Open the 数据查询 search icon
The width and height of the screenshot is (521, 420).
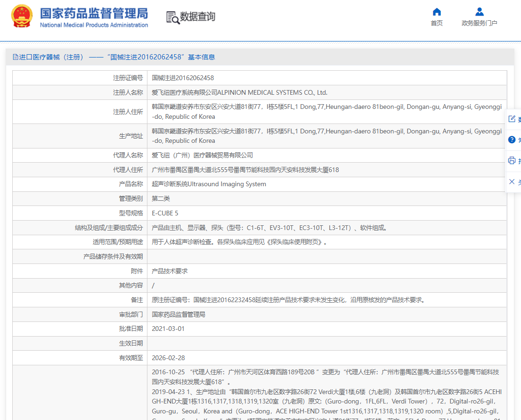click(173, 17)
